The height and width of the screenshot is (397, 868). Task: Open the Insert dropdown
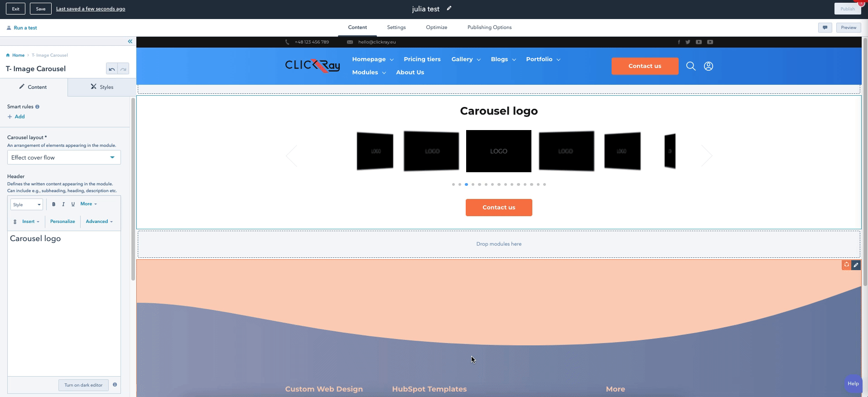(x=31, y=222)
